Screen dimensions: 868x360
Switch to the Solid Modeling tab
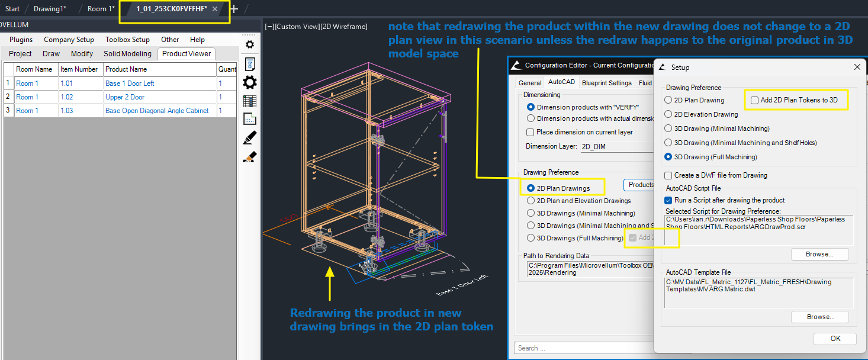[x=127, y=54]
